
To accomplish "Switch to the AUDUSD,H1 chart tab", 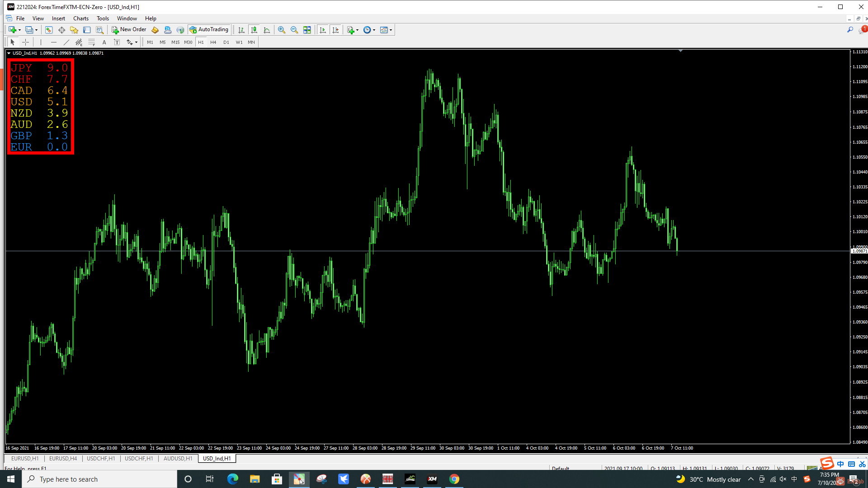I will point(178,458).
